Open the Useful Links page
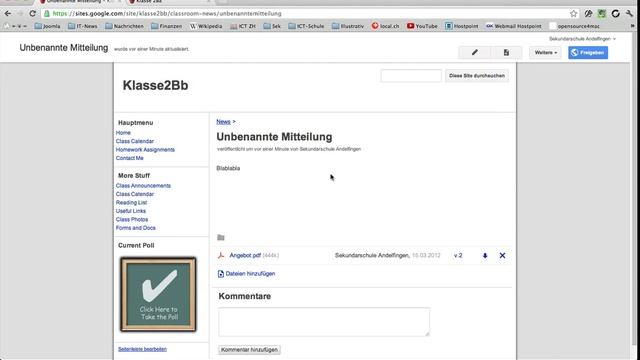The height and width of the screenshot is (360, 640). coord(131,211)
